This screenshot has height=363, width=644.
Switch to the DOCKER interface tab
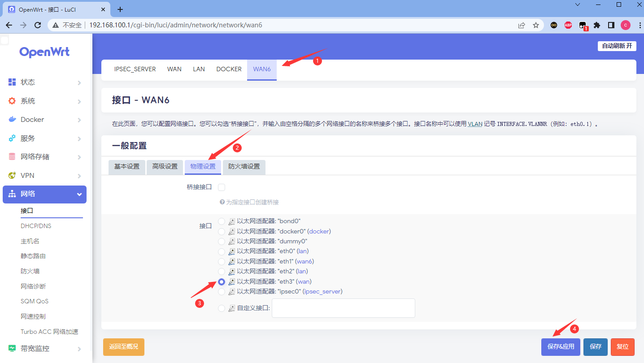[229, 69]
